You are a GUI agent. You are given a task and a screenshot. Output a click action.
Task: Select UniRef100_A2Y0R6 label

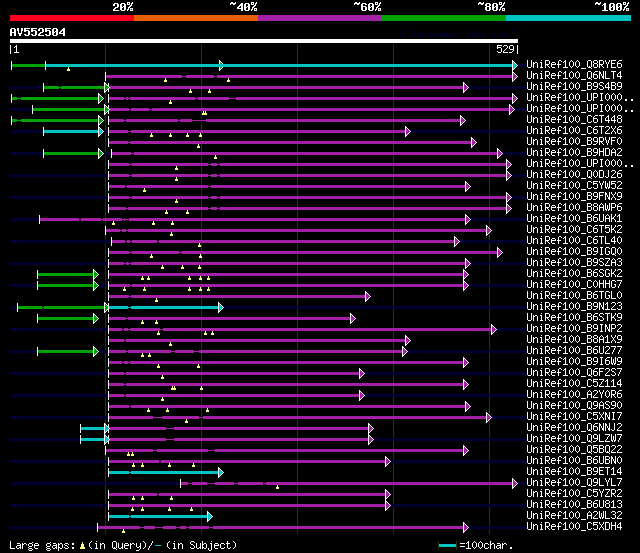pos(574,395)
